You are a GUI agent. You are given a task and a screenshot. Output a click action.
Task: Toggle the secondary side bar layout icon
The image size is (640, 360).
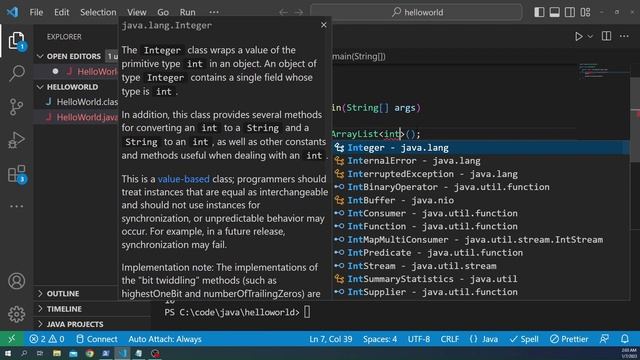pos(570,12)
